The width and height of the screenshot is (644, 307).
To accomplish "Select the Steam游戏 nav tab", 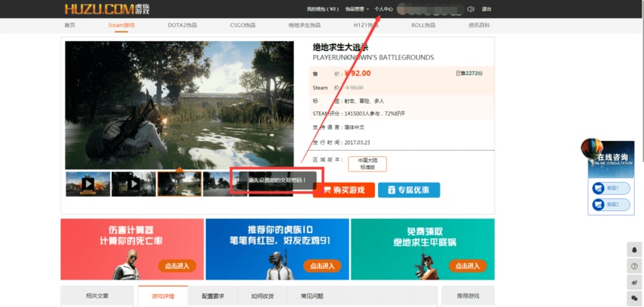I will tap(121, 25).
